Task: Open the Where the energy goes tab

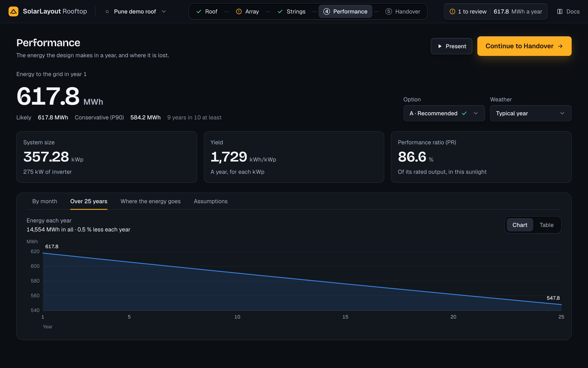Action: click(150, 201)
